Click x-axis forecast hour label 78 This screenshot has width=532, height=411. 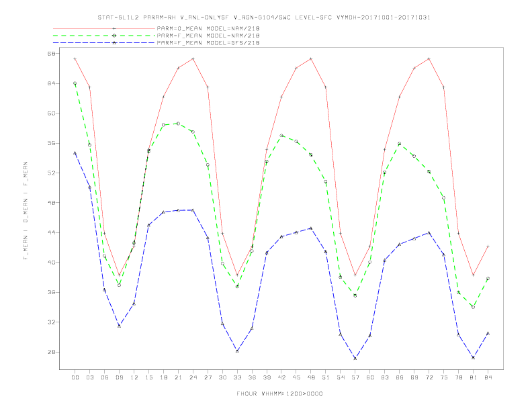point(458,377)
